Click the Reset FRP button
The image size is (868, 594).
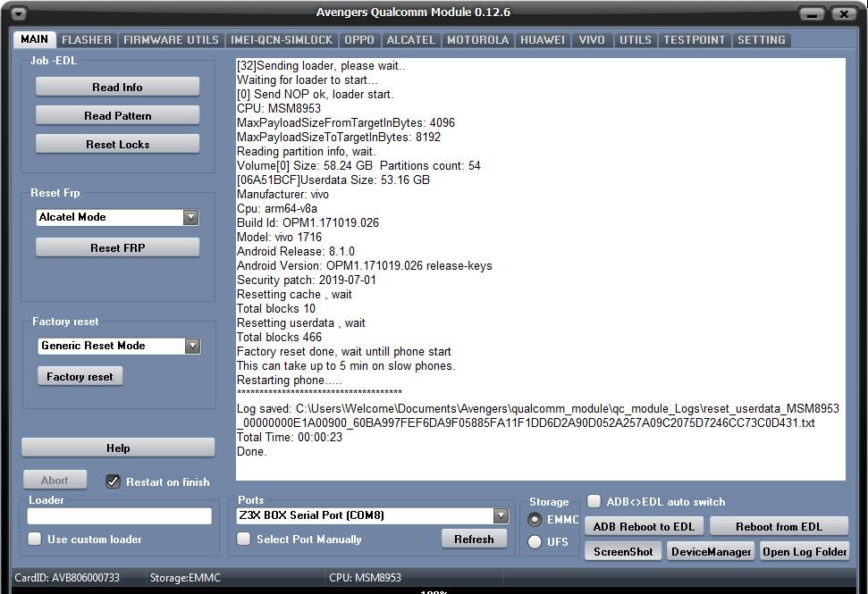tap(117, 247)
